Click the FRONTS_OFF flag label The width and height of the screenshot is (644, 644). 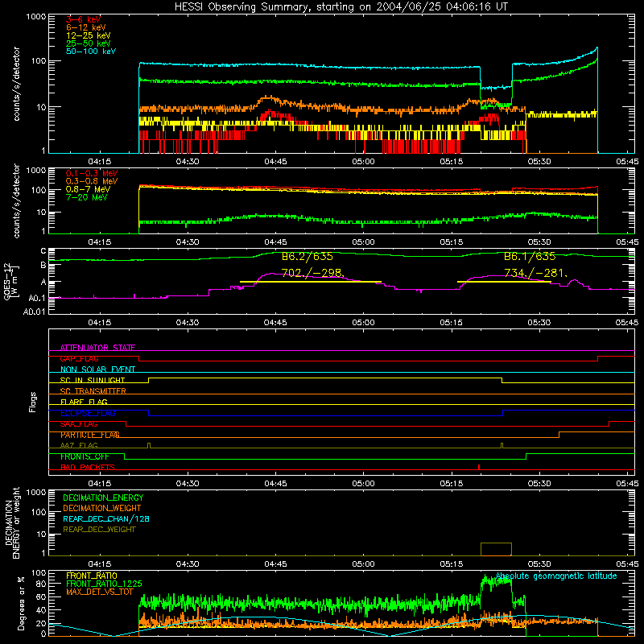pos(85,456)
